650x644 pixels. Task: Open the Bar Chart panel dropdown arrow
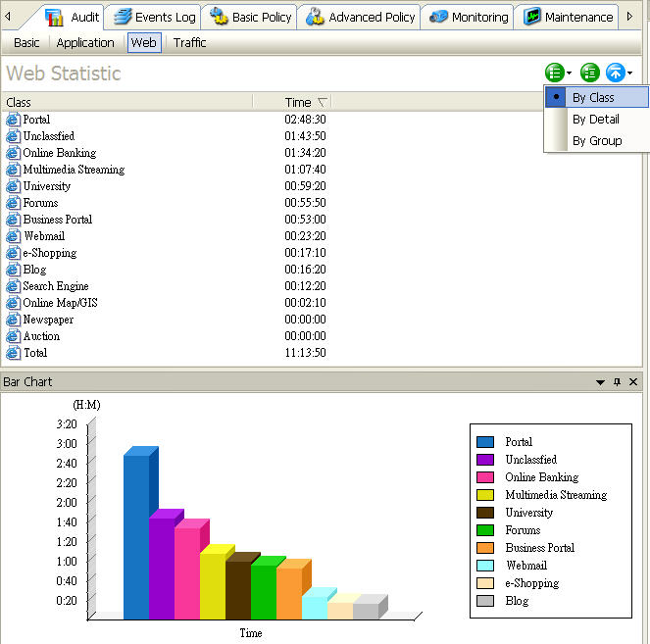600,382
